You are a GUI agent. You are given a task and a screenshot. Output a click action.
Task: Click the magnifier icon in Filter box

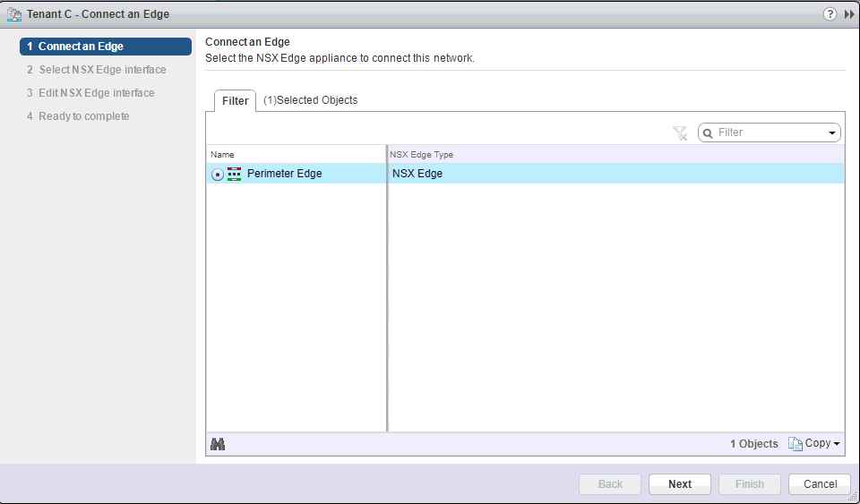[x=708, y=132]
